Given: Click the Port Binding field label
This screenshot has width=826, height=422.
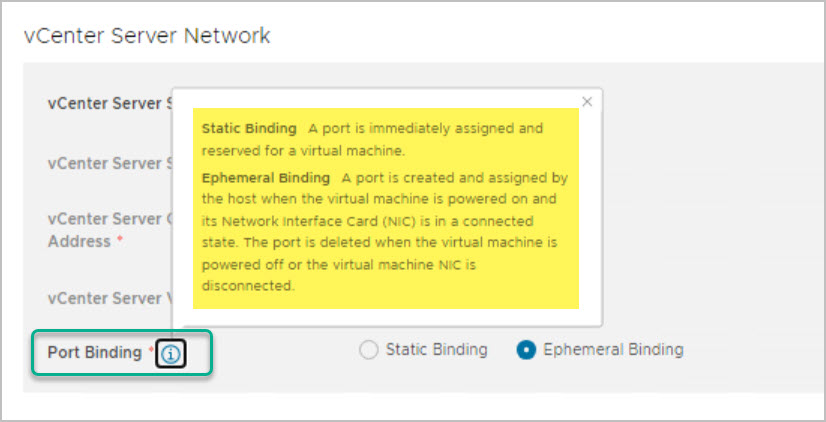Looking at the screenshot, I should [x=95, y=352].
